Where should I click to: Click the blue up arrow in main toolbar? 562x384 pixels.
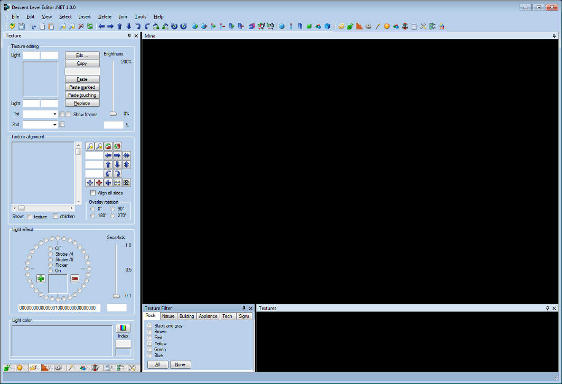(x=120, y=26)
